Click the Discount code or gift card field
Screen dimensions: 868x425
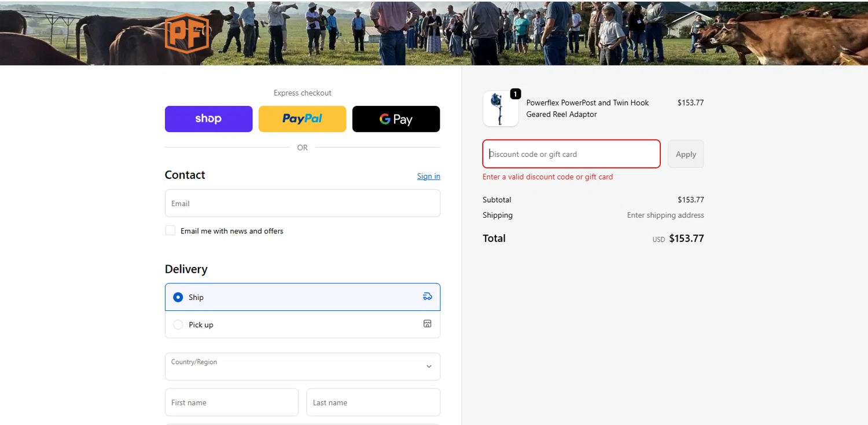tap(572, 154)
